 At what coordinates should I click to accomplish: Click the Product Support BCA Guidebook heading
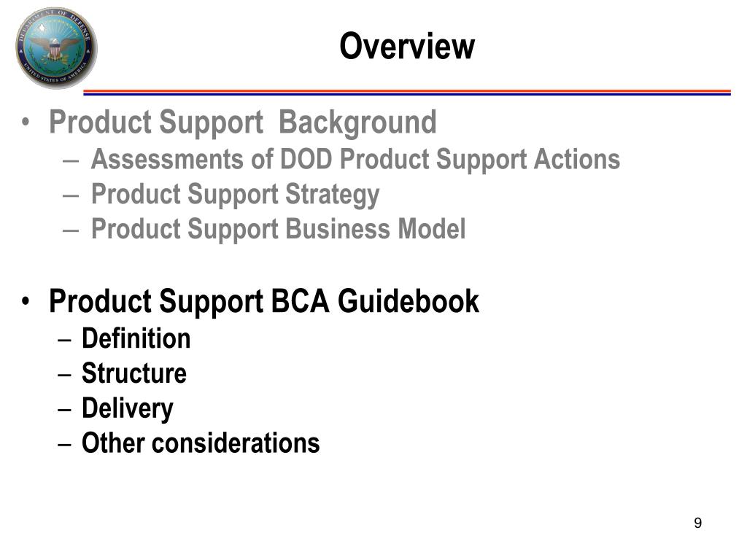coord(264,301)
